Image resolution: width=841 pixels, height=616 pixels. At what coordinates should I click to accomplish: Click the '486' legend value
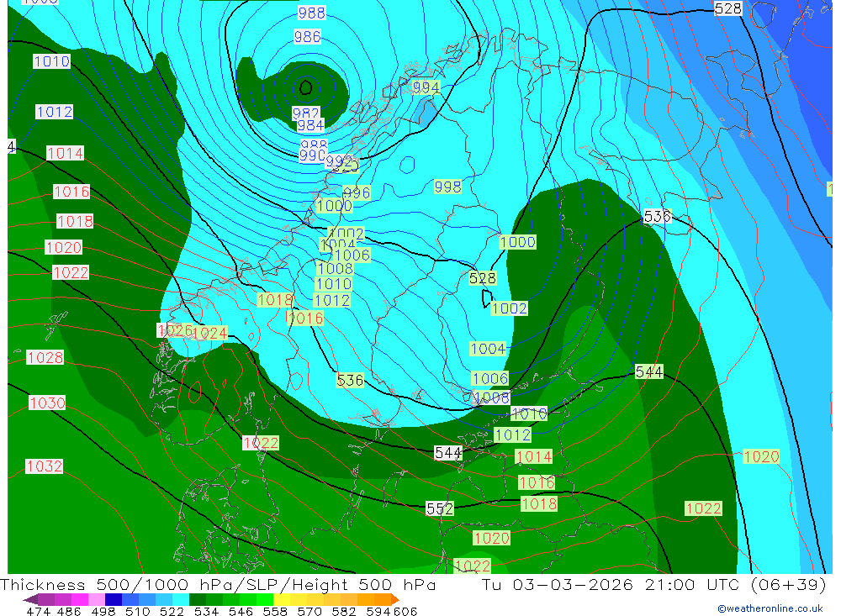(x=69, y=611)
